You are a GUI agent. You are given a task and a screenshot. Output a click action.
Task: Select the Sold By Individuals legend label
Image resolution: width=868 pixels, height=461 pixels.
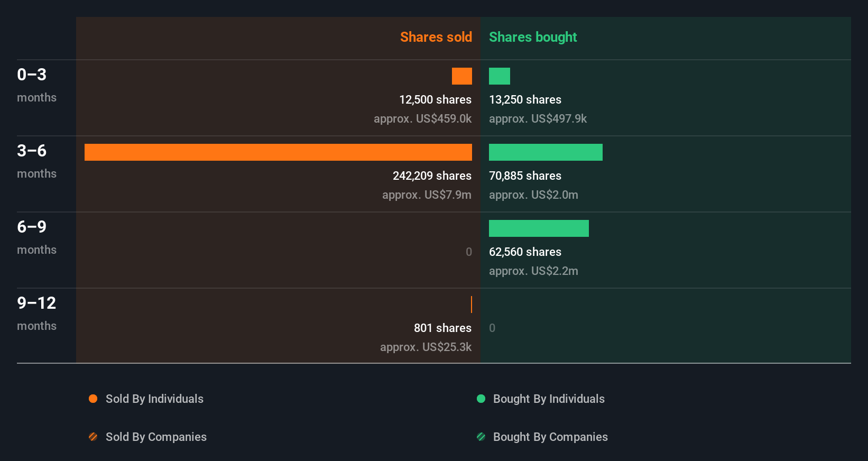pos(154,399)
